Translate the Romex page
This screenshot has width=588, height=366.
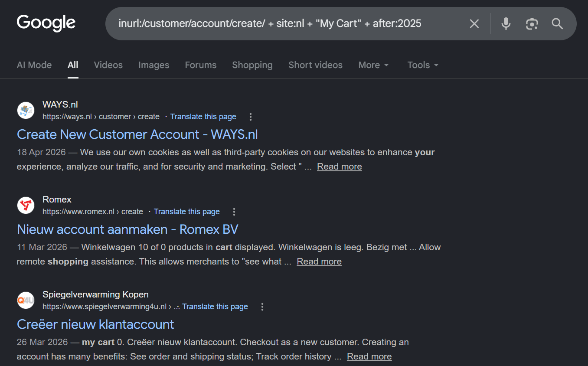[187, 212]
